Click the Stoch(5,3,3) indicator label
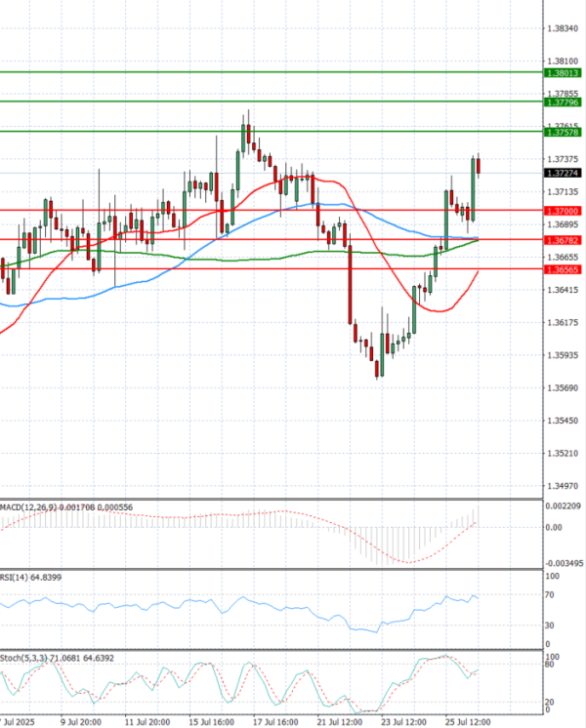This screenshot has height=728, width=586. tap(57, 658)
